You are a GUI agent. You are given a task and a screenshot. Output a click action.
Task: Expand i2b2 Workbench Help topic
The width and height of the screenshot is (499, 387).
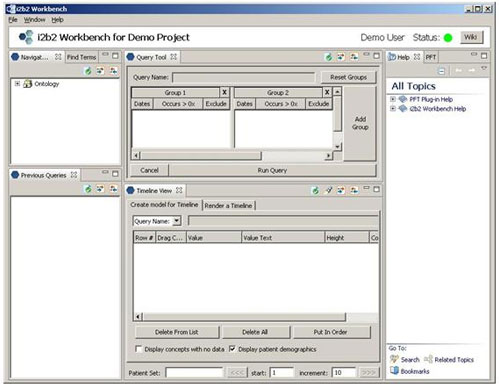(x=393, y=108)
